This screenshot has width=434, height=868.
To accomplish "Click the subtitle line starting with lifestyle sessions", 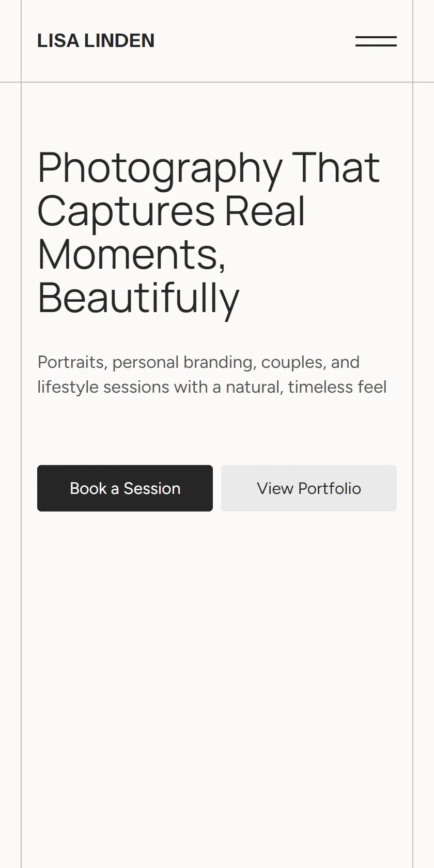I will tap(212, 387).
